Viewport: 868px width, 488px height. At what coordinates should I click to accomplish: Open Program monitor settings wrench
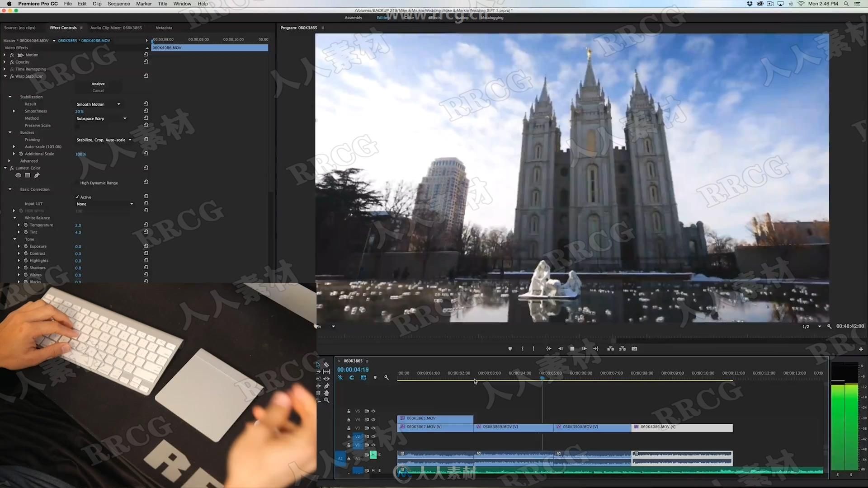pyautogui.click(x=829, y=326)
